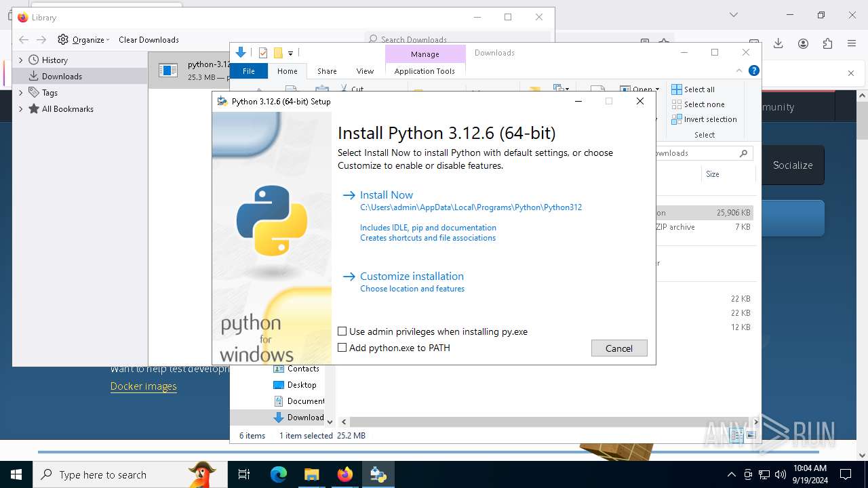
Task: Tick Add python.exe to PATH checkbox
Action: [342, 348]
